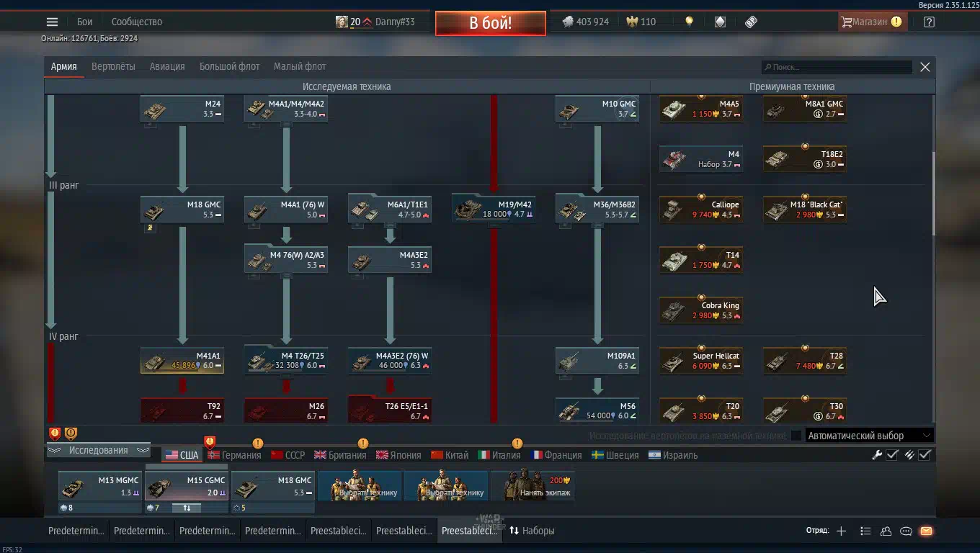Select the locked T92 tank card

[182, 410]
